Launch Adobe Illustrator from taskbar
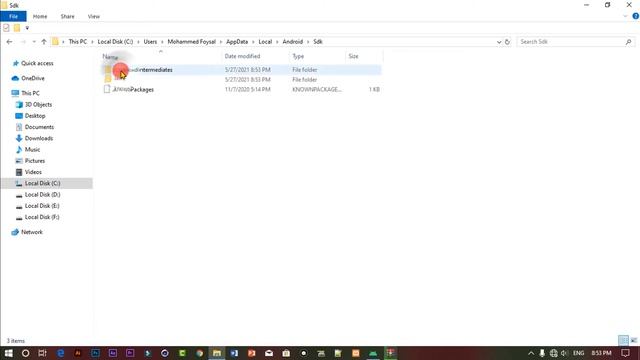Viewport: 640px width, 360px height. (78, 353)
